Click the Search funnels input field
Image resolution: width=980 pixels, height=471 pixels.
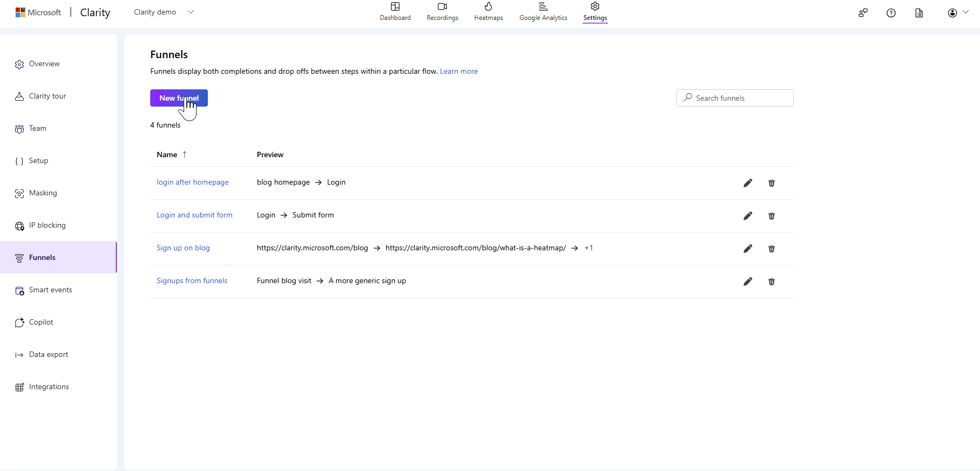pos(734,98)
